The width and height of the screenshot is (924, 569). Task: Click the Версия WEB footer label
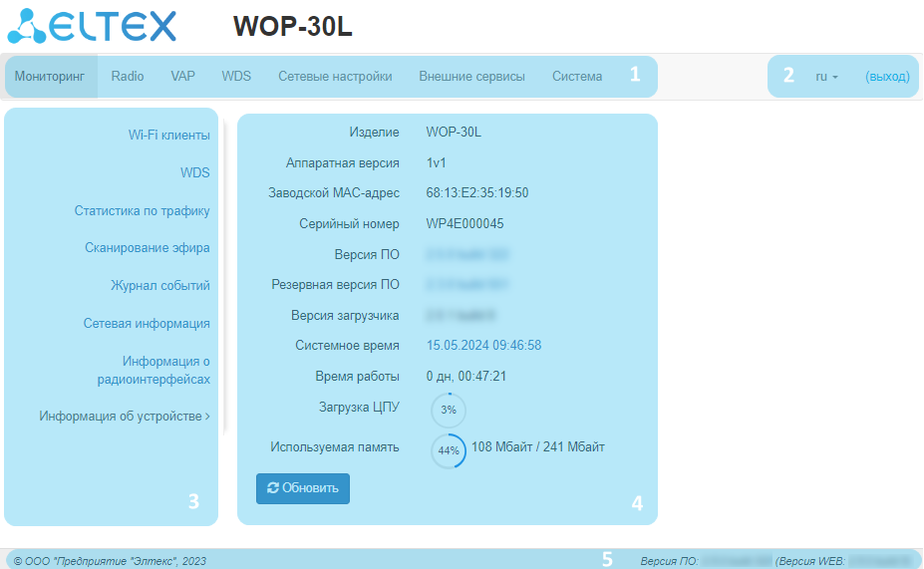(x=812, y=561)
